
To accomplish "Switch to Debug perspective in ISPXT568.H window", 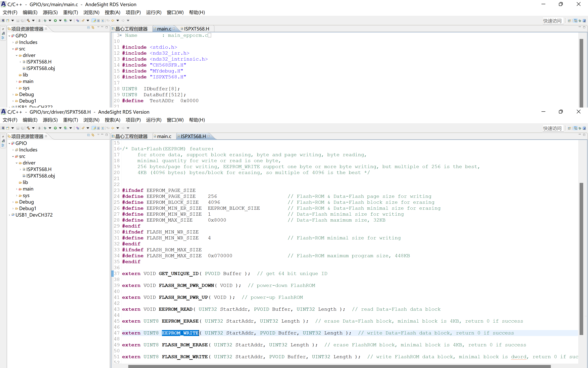I will pyautogui.click(x=580, y=128).
